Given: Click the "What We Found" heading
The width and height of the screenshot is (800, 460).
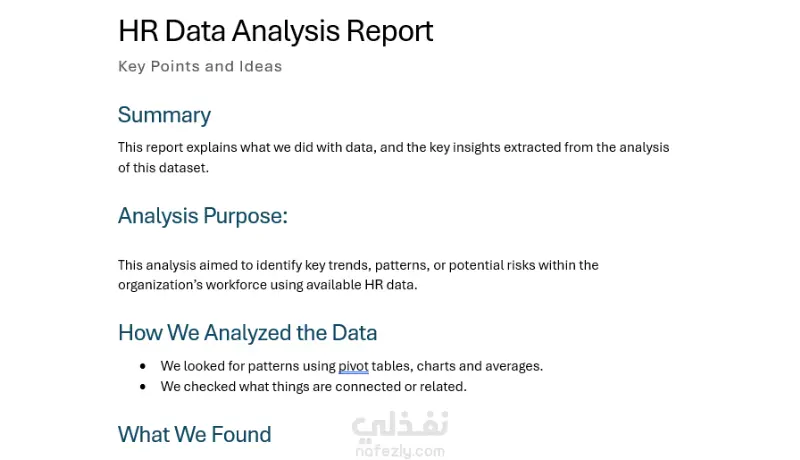Looking at the screenshot, I should click(194, 434).
